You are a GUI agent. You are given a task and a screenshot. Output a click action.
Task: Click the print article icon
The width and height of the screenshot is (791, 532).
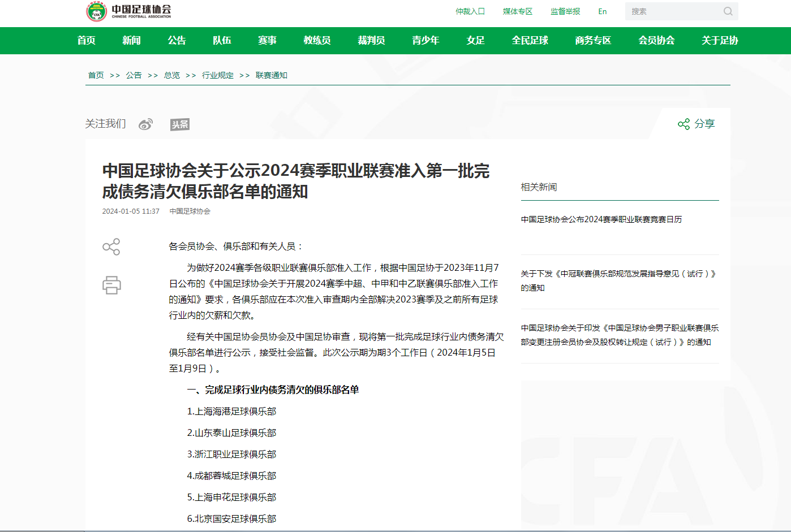pos(111,285)
